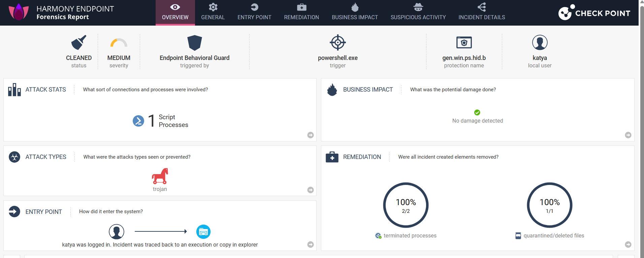Screen dimensions: 644x258
Task: Open the Entry Point tab
Action: (x=254, y=12)
